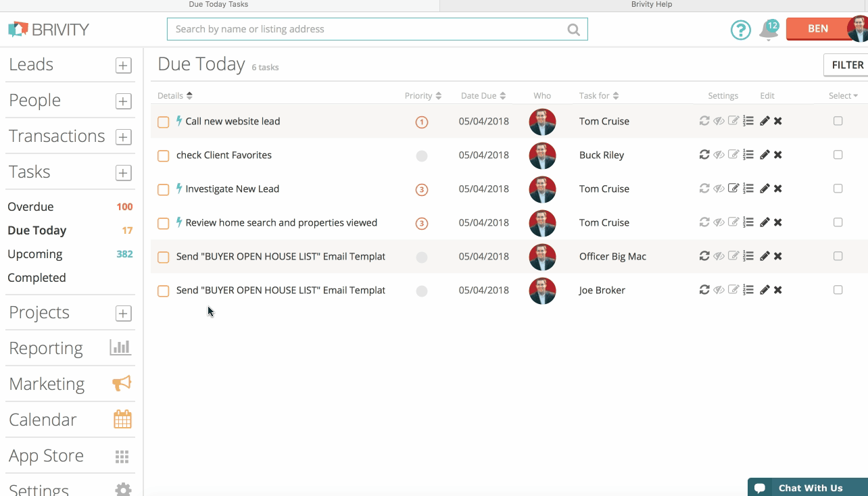Click recurring icon for Joe Broker task
The image size is (868, 496).
pos(704,290)
